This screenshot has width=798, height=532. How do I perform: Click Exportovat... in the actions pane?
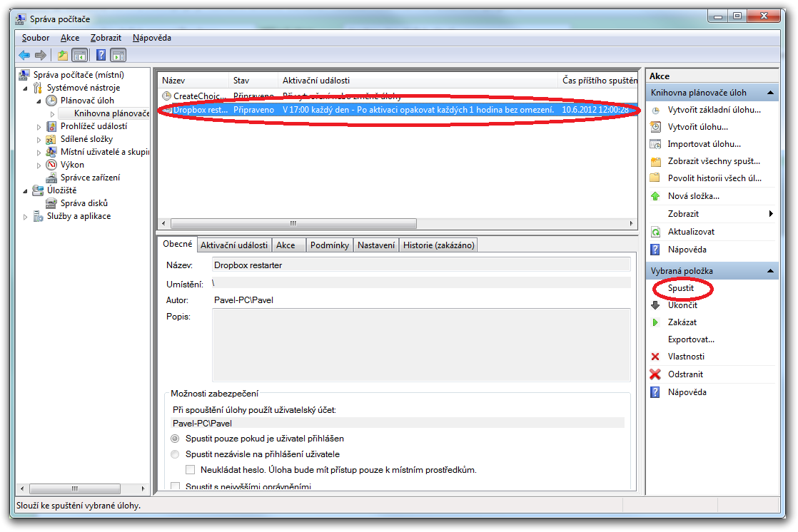(691, 339)
